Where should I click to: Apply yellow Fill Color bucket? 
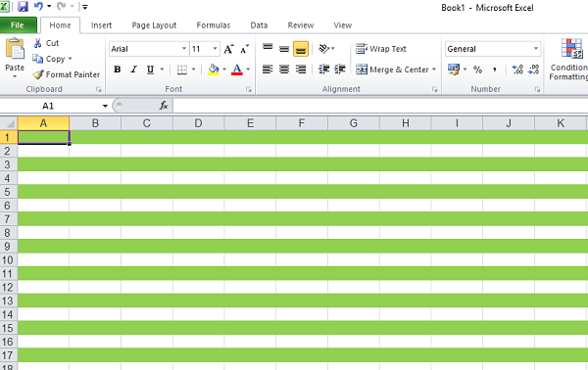[x=214, y=69]
